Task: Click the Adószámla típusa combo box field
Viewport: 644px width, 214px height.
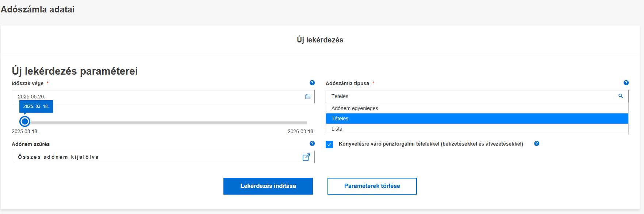Action: pyautogui.click(x=477, y=97)
